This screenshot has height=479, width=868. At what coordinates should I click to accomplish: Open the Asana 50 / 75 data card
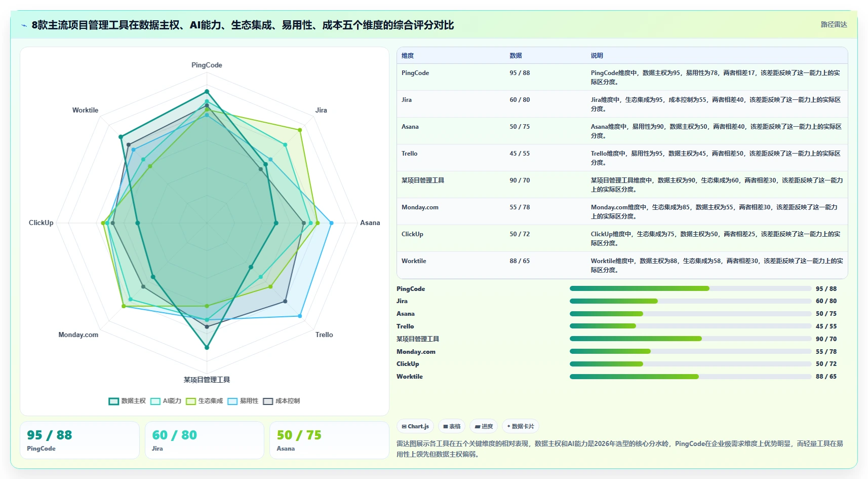[x=329, y=440]
